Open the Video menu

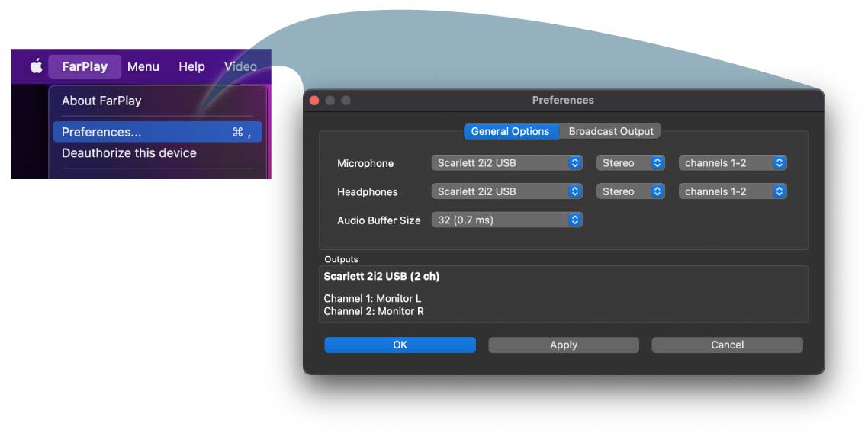(x=240, y=66)
